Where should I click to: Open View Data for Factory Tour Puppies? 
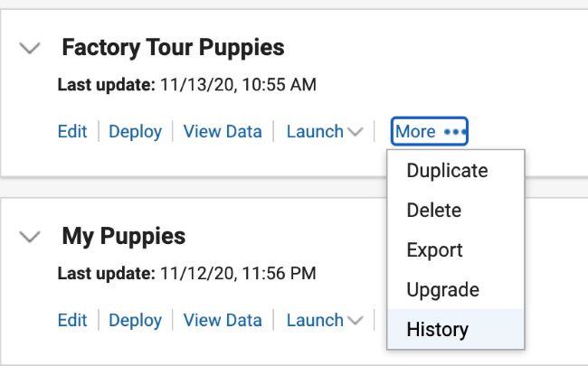pos(223,132)
